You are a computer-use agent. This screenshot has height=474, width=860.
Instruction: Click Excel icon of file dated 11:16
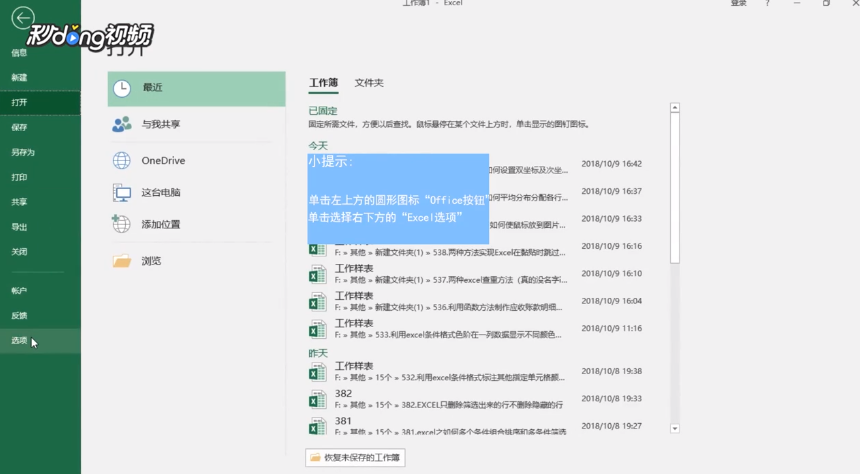coord(318,329)
